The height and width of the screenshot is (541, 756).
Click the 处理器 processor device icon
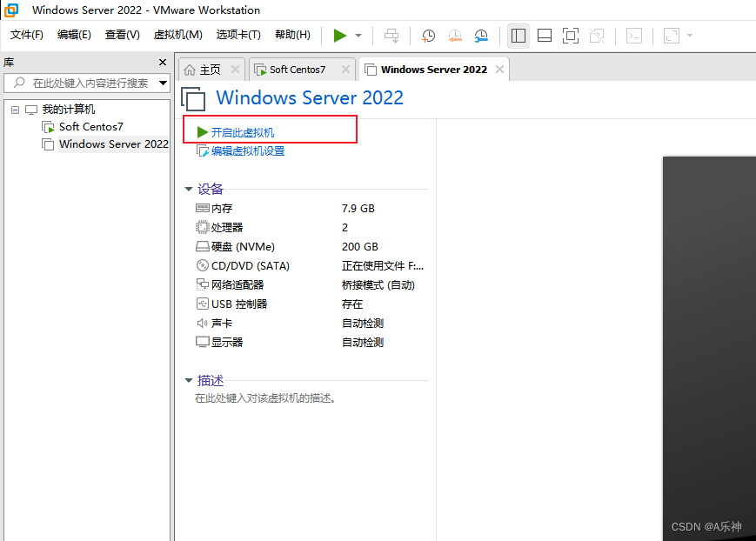[203, 227]
